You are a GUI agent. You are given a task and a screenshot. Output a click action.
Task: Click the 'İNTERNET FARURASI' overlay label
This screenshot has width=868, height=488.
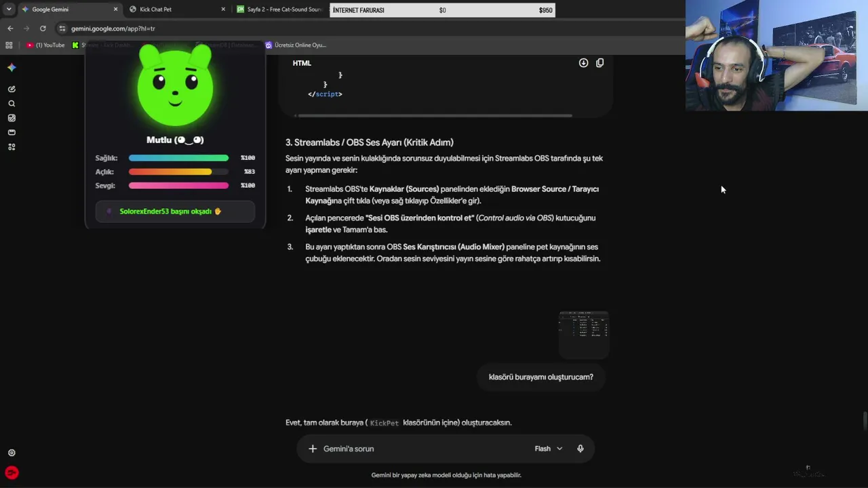click(x=359, y=10)
